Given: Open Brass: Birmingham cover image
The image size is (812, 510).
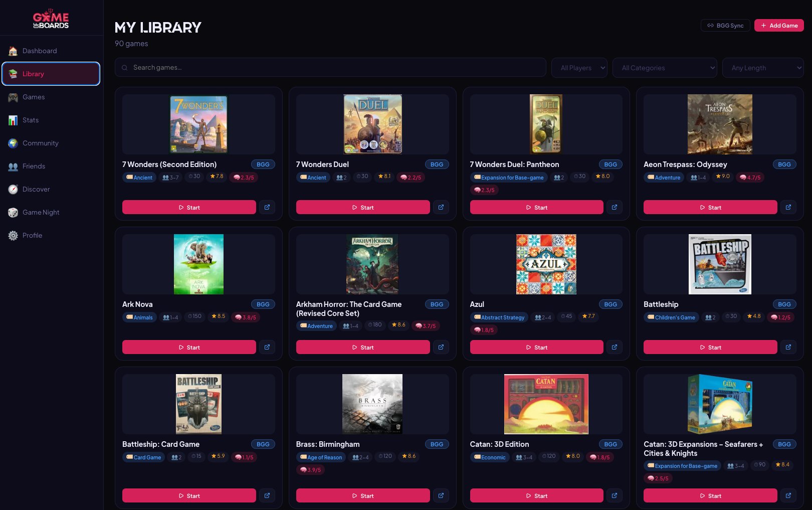Looking at the screenshot, I should (x=372, y=404).
